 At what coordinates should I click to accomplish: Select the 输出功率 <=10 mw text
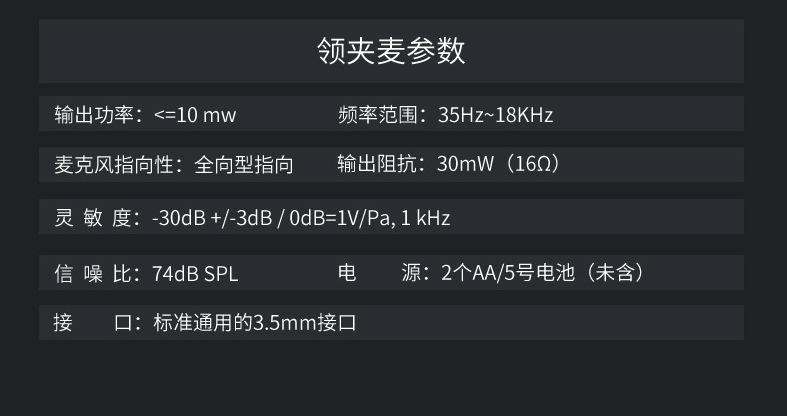(x=145, y=115)
